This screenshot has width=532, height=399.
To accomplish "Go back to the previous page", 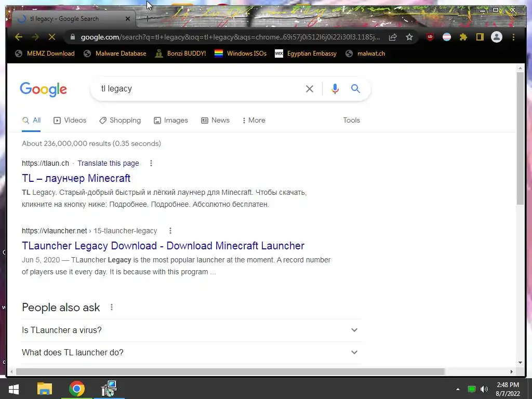I will point(19,37).
